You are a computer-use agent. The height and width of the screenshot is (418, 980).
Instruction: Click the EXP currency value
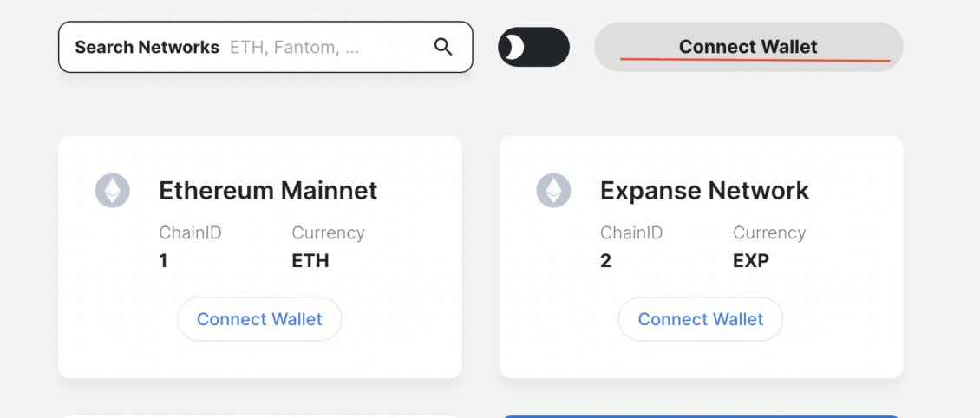tap(751, 260)
